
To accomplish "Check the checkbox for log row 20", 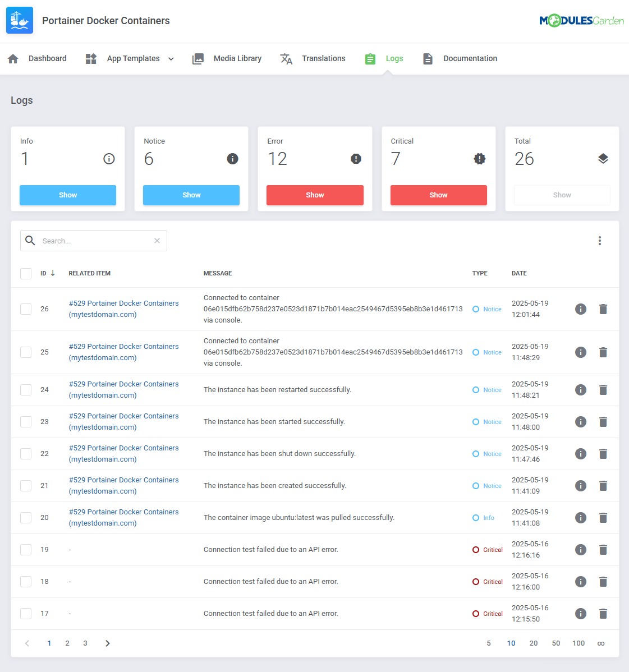I will tap(26, 518).
